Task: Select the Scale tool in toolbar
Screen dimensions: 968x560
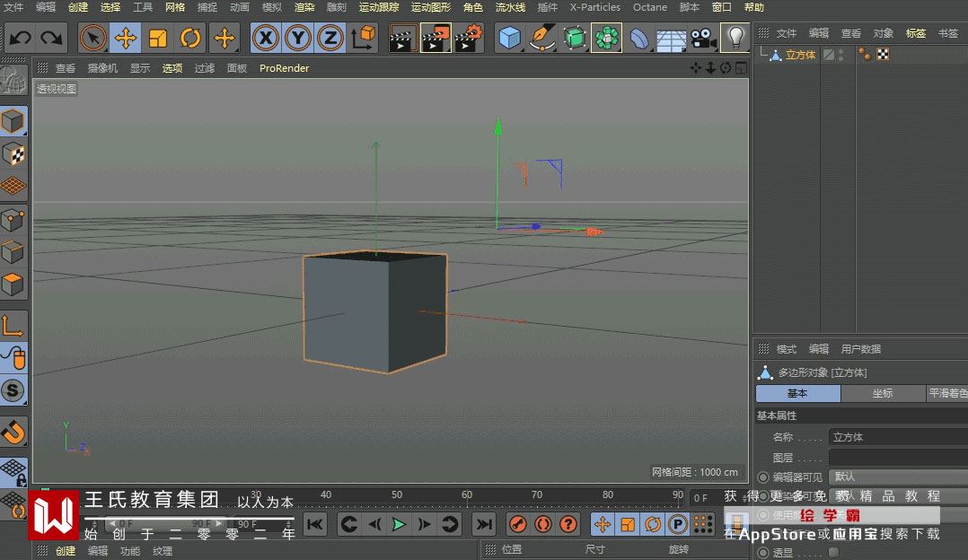Action: tap(158, 38)
